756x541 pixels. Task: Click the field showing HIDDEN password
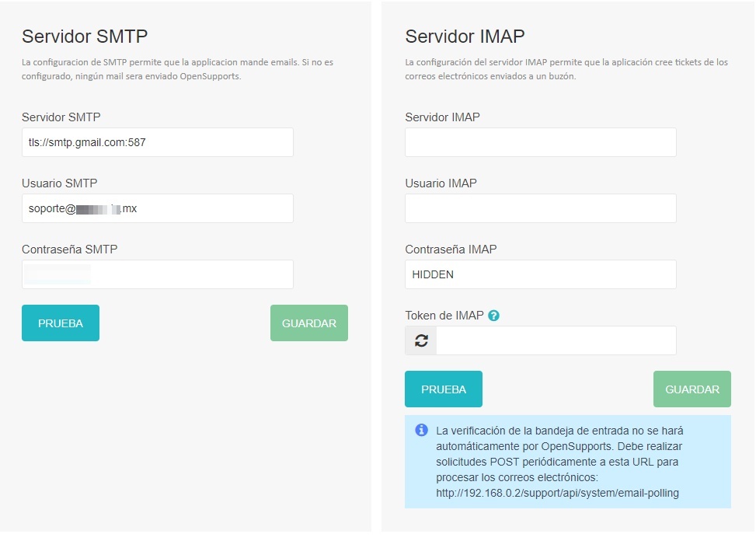[540, 274]
